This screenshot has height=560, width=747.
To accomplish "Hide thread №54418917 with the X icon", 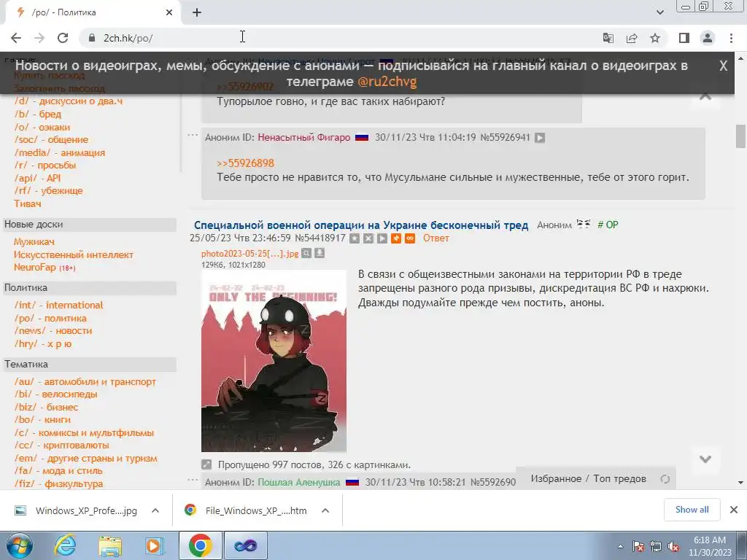I will point(368,238).
